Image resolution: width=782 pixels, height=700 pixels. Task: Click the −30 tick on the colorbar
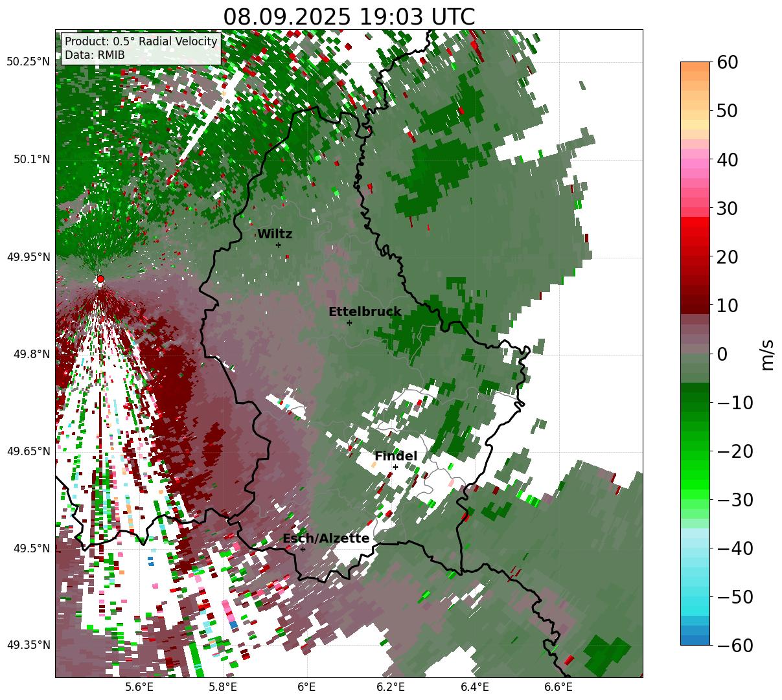[x=735, y=500]
